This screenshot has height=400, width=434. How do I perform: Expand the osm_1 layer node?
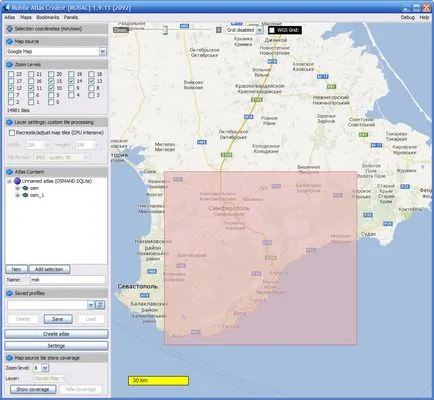pyautogui.click(x=18, y=195)
